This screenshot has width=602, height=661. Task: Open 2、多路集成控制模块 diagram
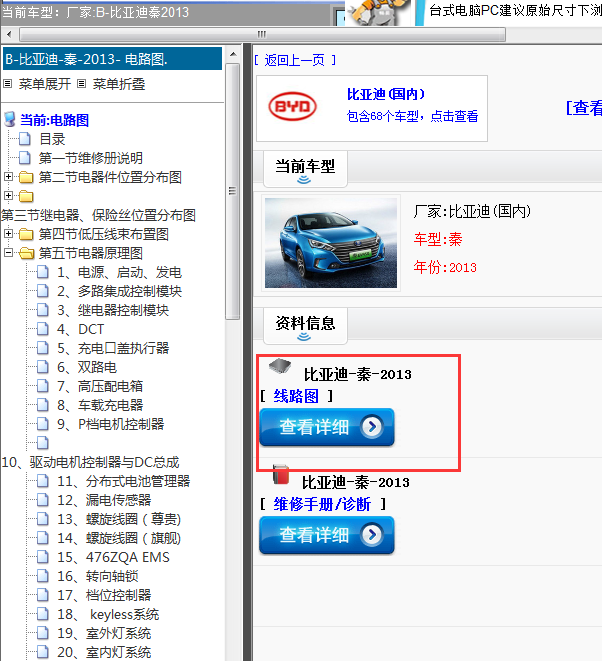tap(119, 291)
